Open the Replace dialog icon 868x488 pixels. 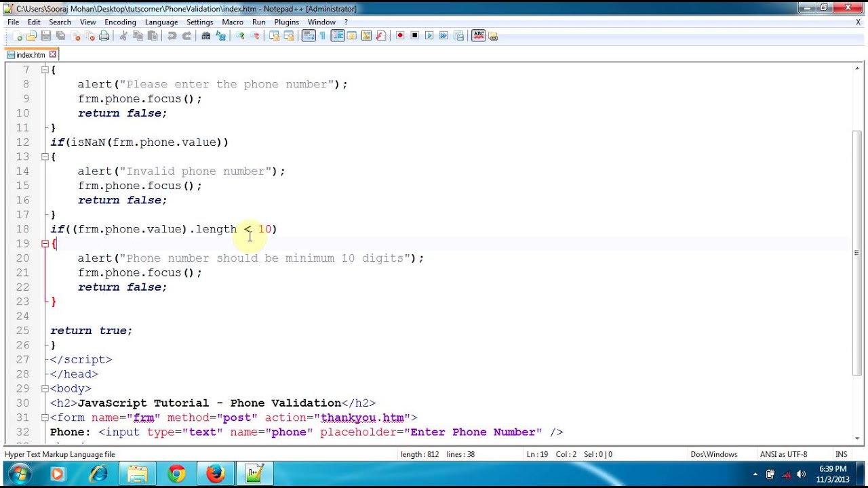[220, 35]
